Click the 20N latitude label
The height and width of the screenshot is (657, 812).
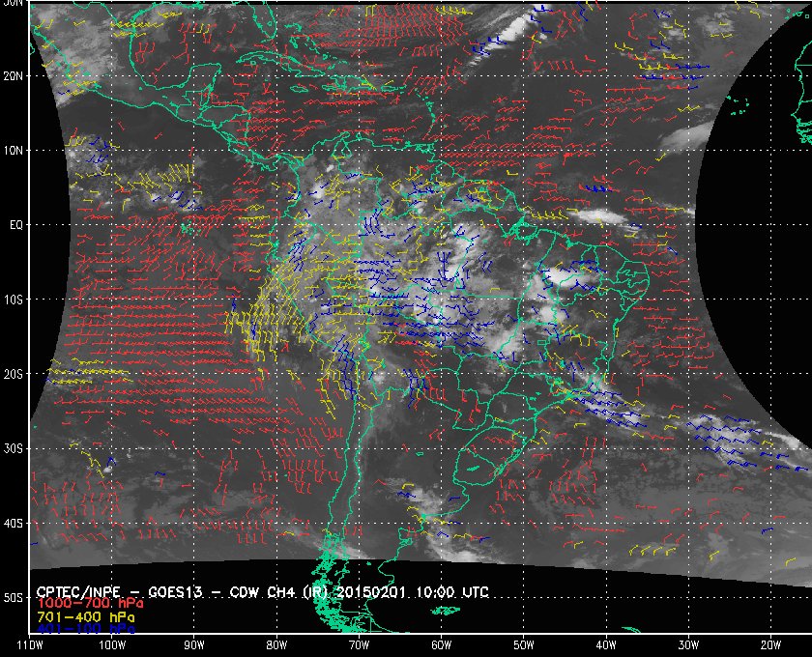point(13,76)
